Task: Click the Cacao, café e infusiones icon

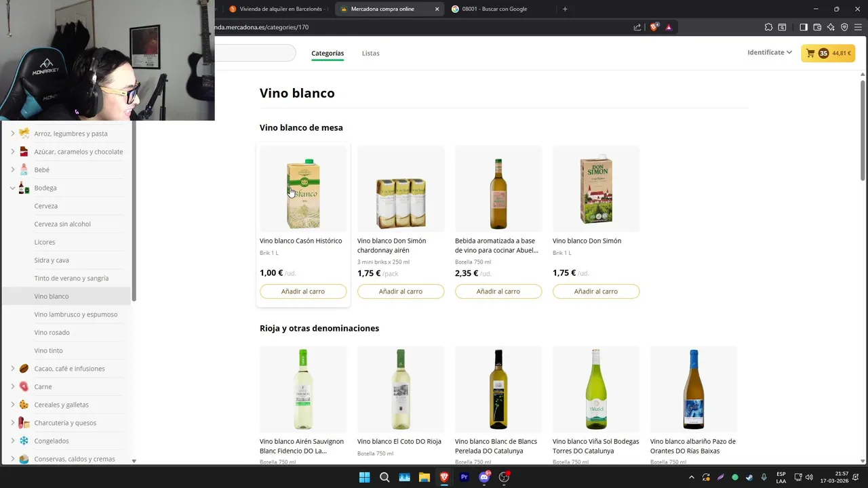Action: pos(24,369)
